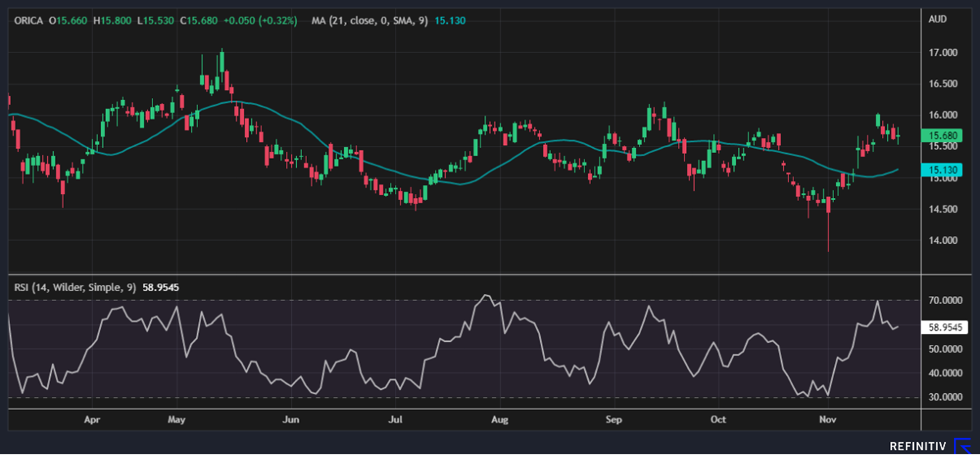The width and height of the screenshot is (980, 455).
Task: Select the MA (21, close, 0, SMA, 9) indicator label
Action: click(x=369, y=21)
